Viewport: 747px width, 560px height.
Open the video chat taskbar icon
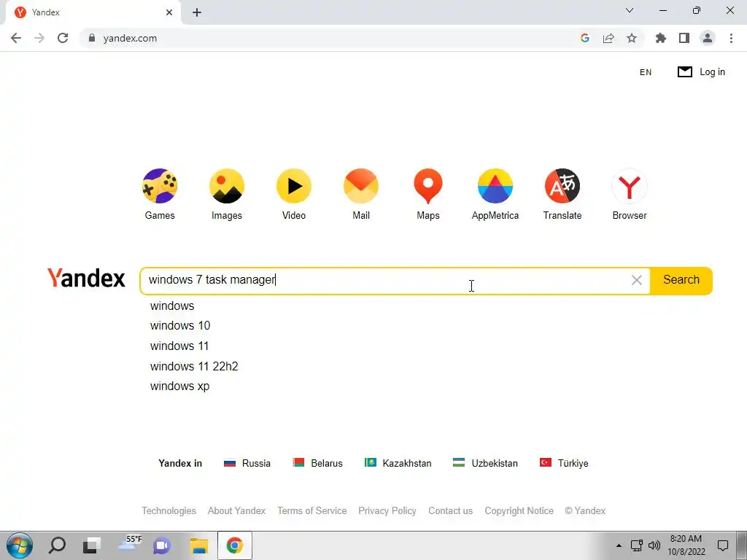click(x=162, y=545)
